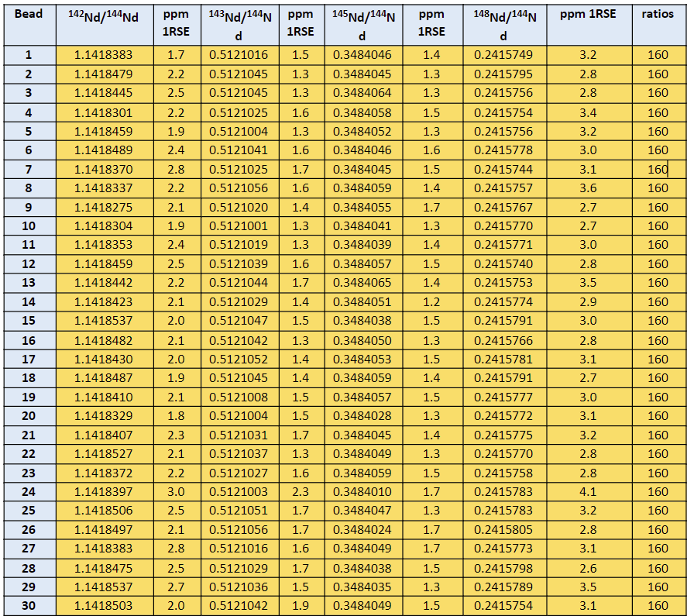Click the cell containing 0.3484052
687x616 pixels.
pos(364,132)
